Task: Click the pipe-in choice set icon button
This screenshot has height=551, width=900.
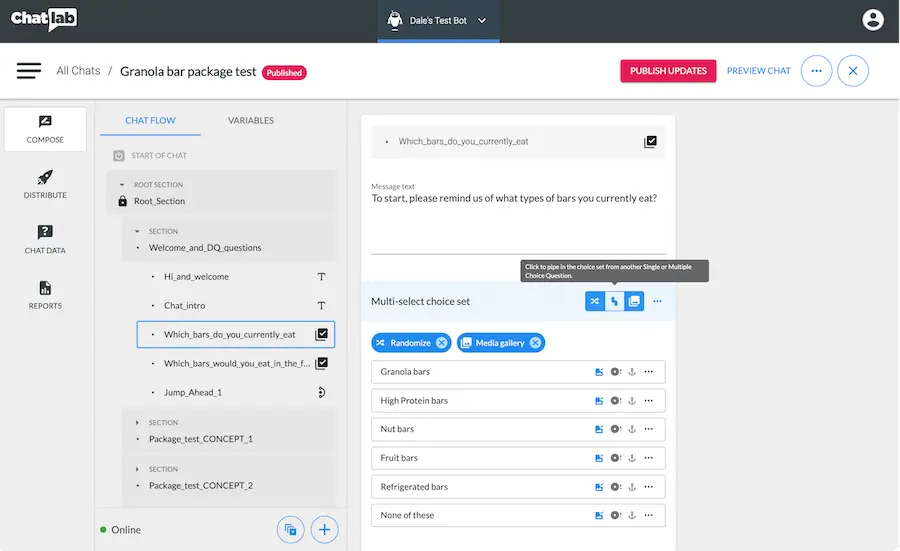Action: [614, 301]
